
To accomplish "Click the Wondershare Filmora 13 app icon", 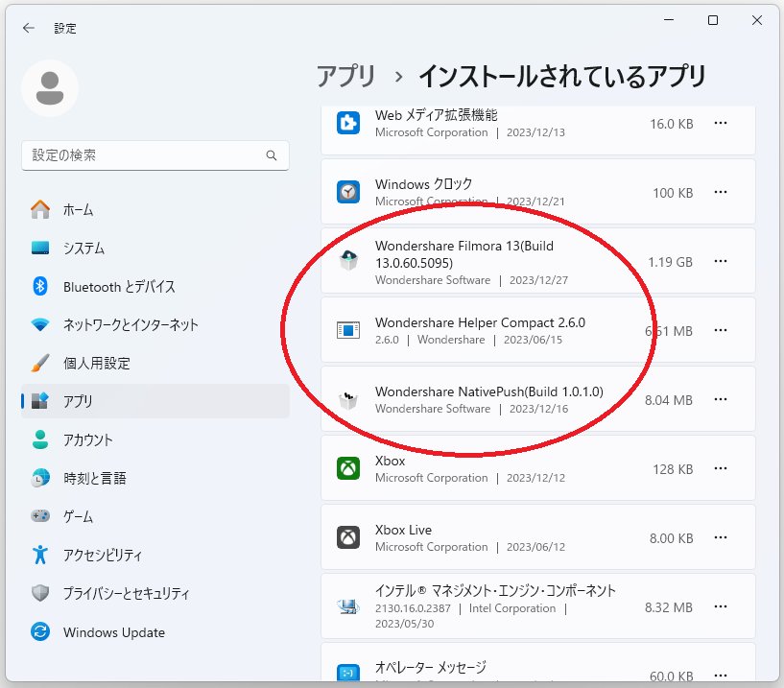I will [x=348, y=260].
